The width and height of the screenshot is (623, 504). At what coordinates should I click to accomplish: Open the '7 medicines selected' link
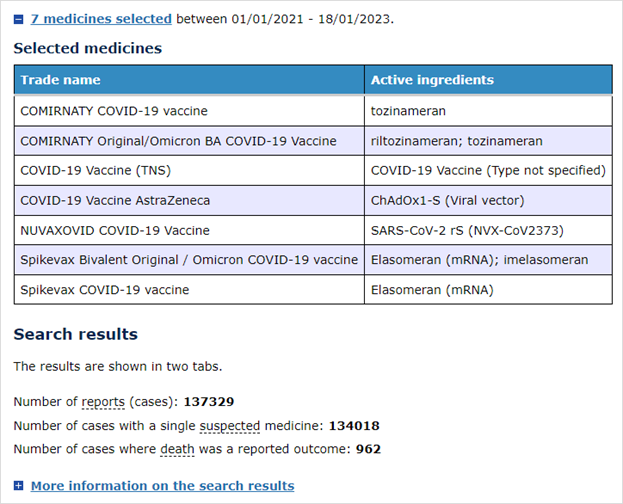(101, 19)
